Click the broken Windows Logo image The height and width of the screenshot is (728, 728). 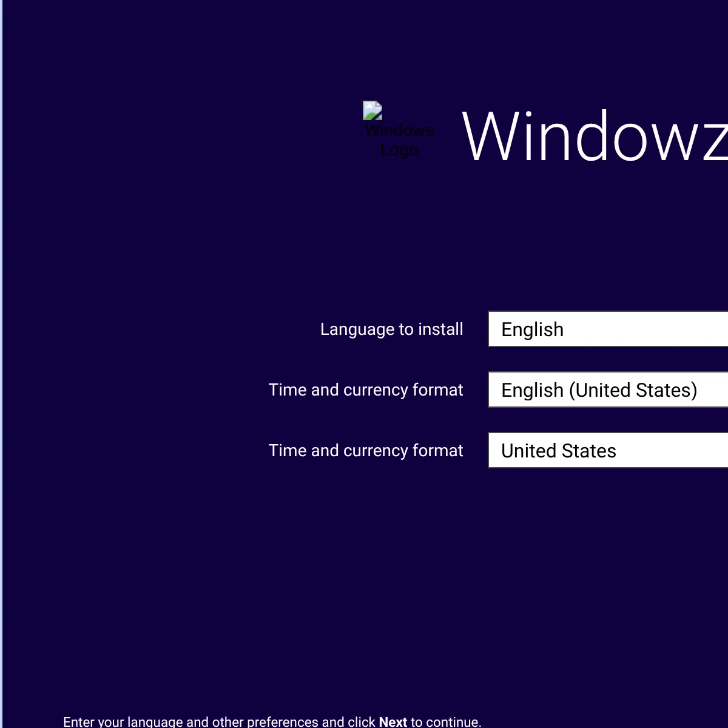[x=399, y=130]
